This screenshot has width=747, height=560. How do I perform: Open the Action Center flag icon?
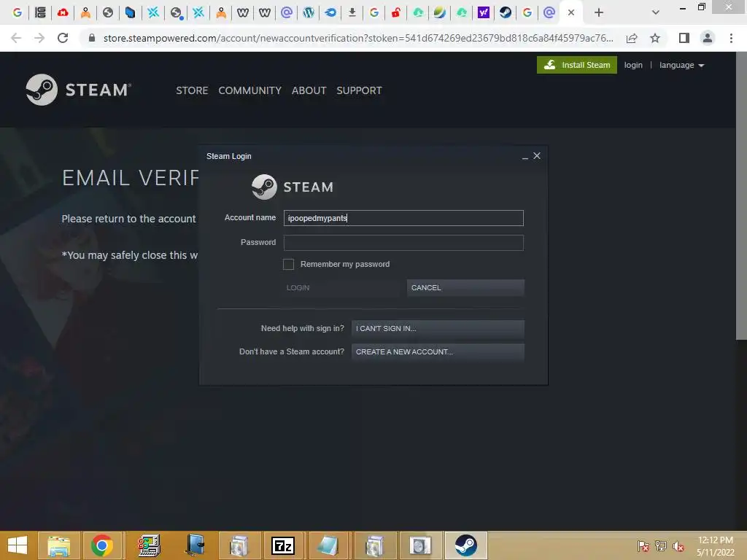pos(643,546)
